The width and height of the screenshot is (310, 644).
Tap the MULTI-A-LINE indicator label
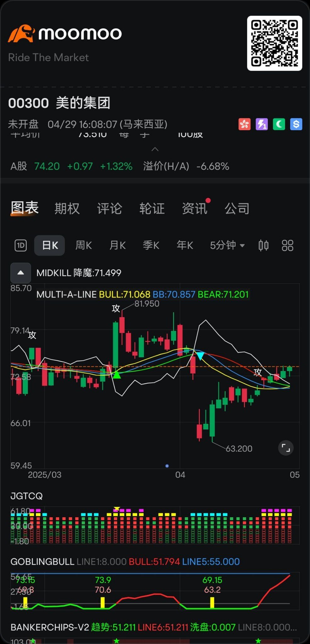coord(66,294)
